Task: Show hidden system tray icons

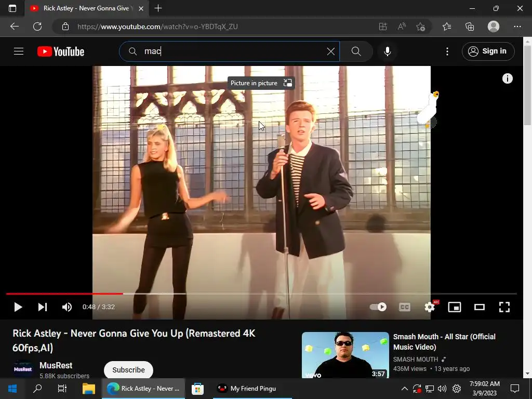Action: (x=404, y=389)
